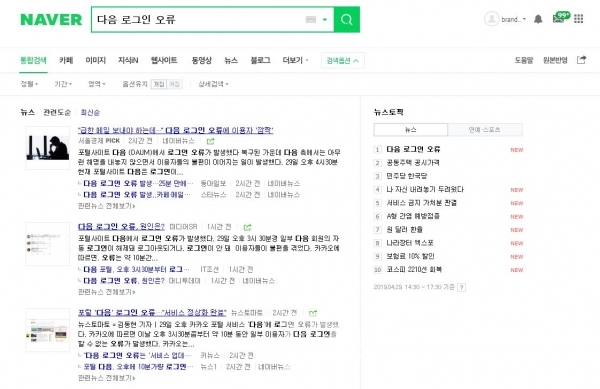Click the 도움말 link
The height and width of the screenshot is (389, 600).
click(x=523, y=60)
